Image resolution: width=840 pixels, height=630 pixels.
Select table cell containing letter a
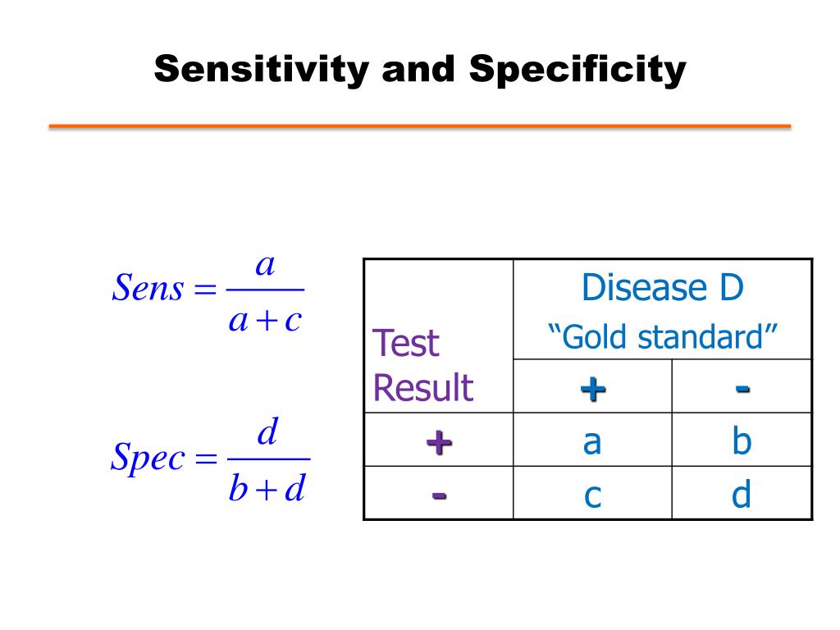(x=592, y=440)
